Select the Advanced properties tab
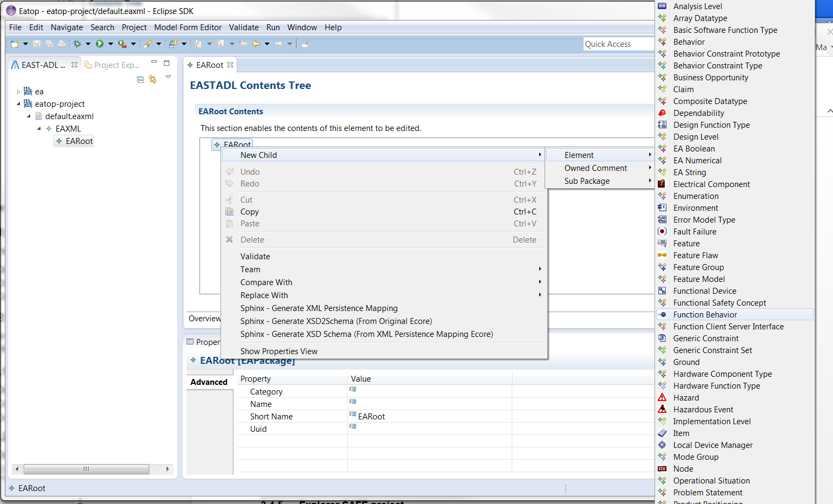The width and height of the screenshot is (833, 504). coord(209,382)
